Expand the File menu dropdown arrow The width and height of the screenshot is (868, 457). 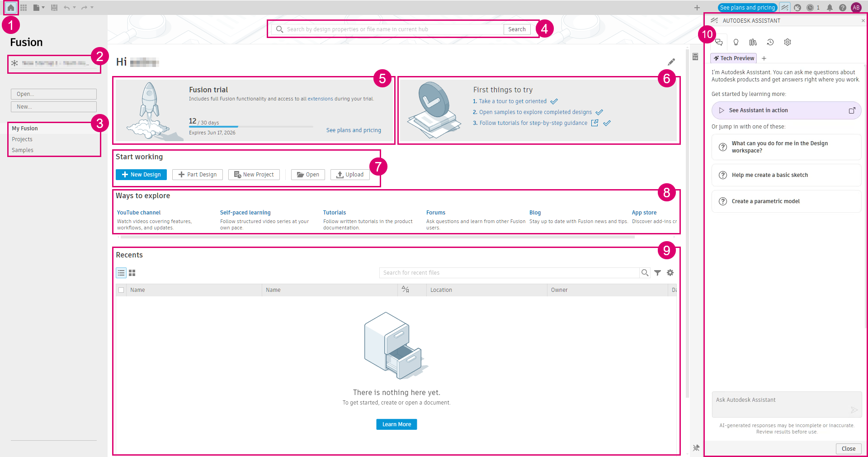[43, 8]
